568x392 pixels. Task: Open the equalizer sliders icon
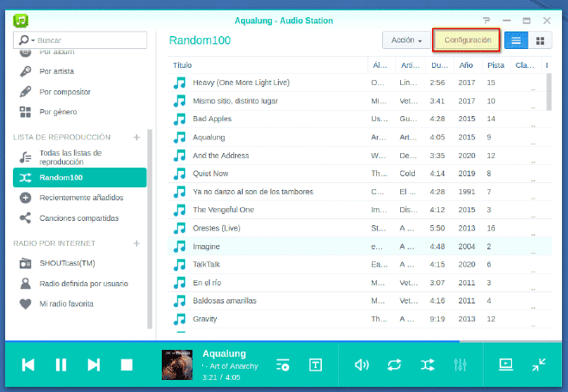pos(460,364)
